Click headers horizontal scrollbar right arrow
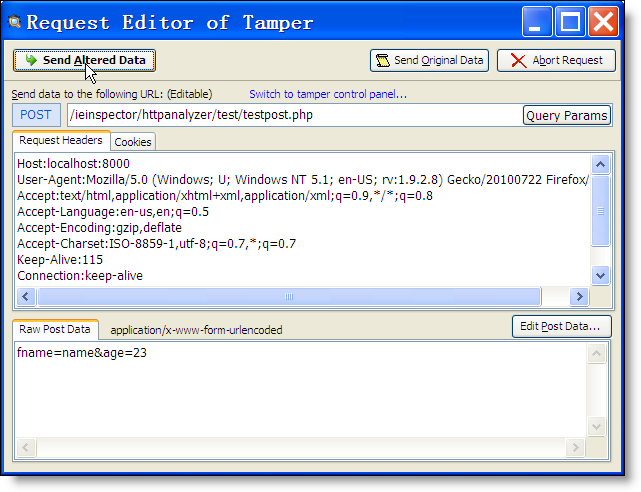The image size is (641, 492). click(x=578, y=297)
